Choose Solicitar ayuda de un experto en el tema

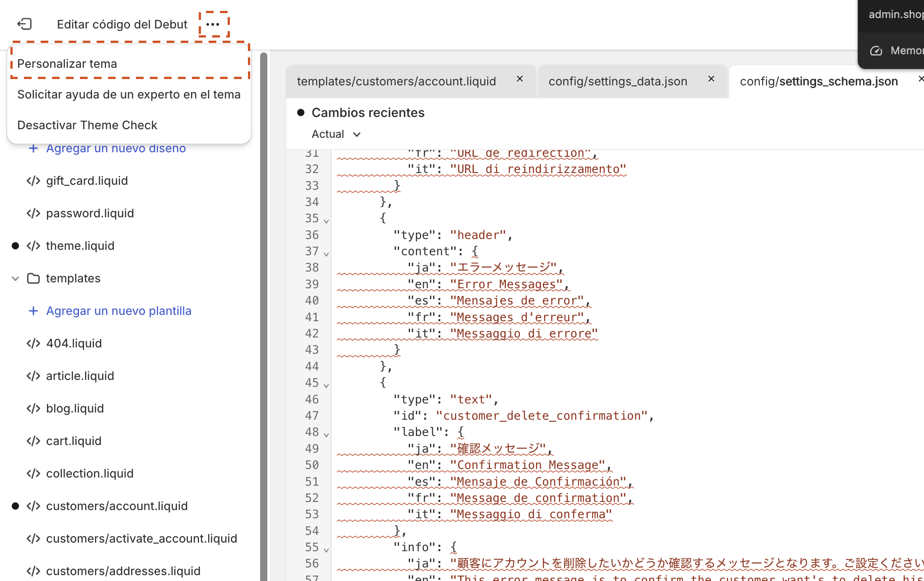click(129, 94)
